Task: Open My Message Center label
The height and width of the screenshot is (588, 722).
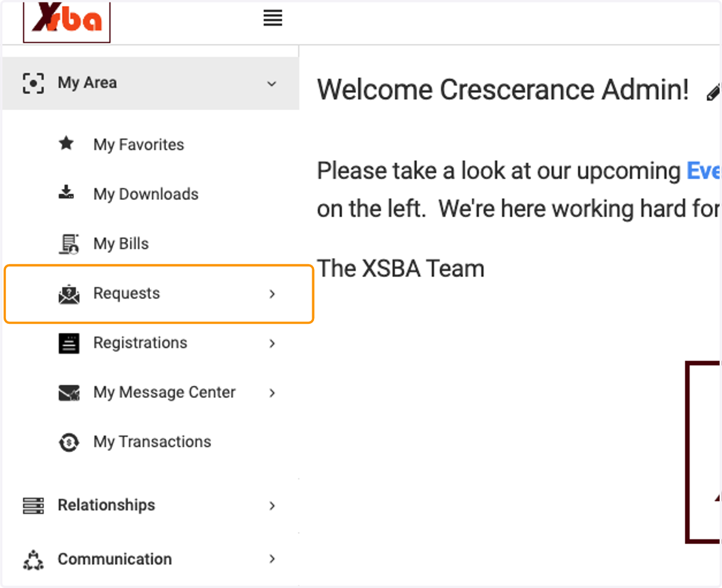Action: 164,392
